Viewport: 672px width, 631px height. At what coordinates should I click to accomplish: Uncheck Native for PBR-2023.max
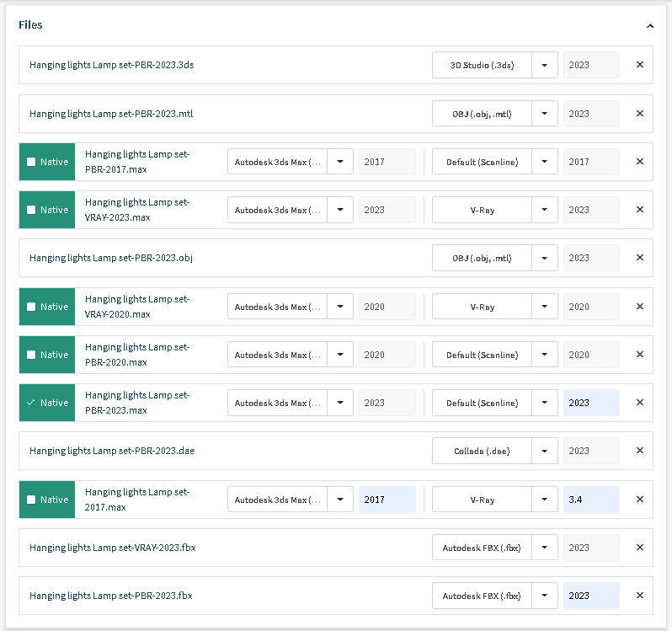pyautogui.click(x=32, y=403)
